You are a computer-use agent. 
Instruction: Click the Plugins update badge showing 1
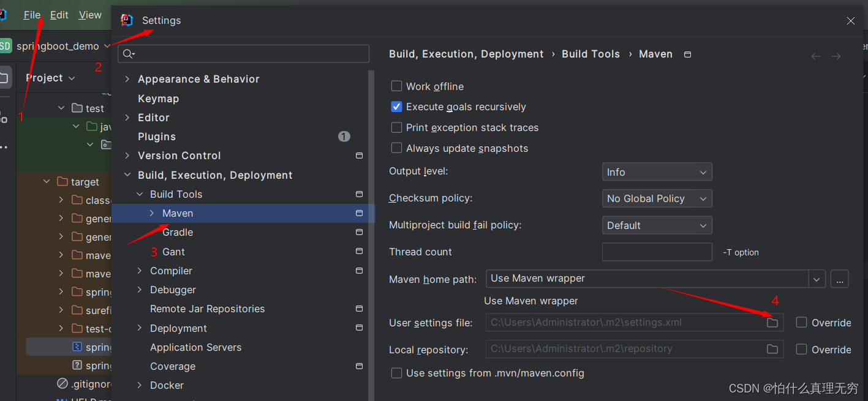point(344,137)
